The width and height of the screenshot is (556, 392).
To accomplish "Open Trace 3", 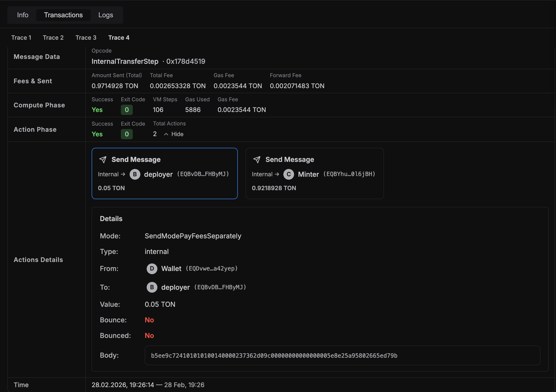I will pyautogui.click(x=86, y=37).
